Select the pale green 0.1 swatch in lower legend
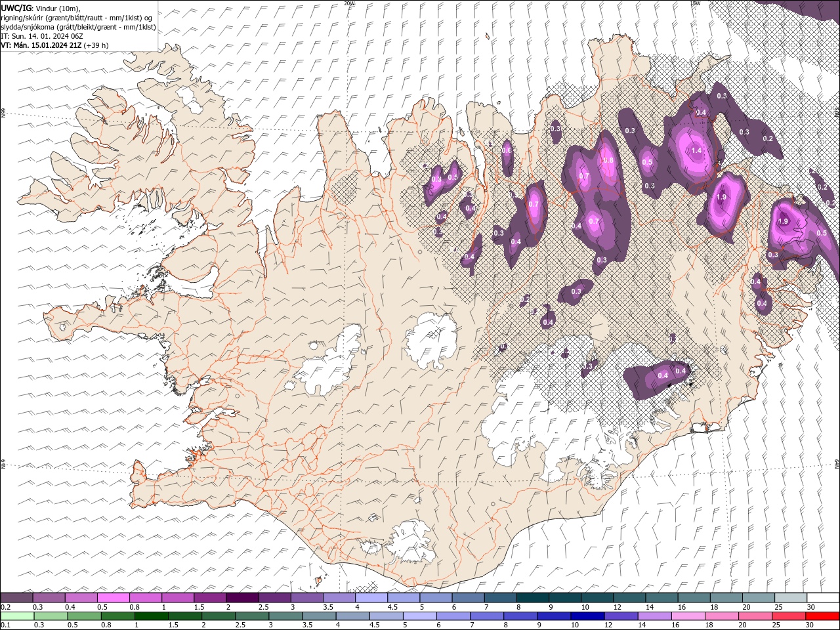 click(16, 616)
